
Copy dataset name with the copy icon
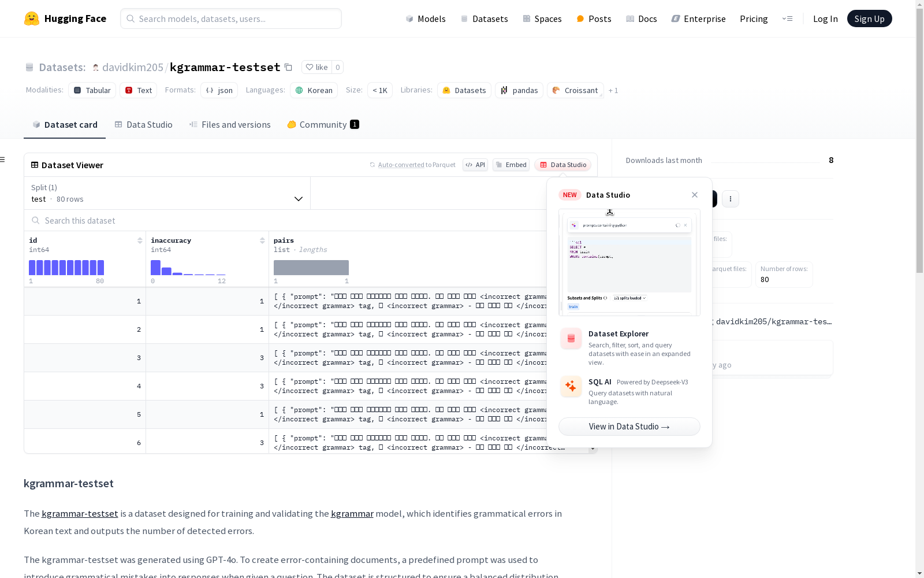pyautogui.click(x=288, y=67)
